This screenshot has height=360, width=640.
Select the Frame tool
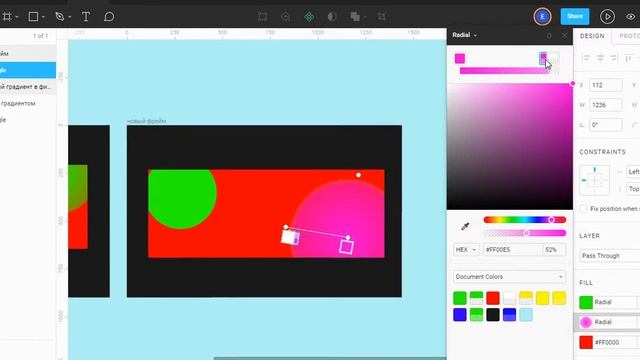click(x=7, y=17)
